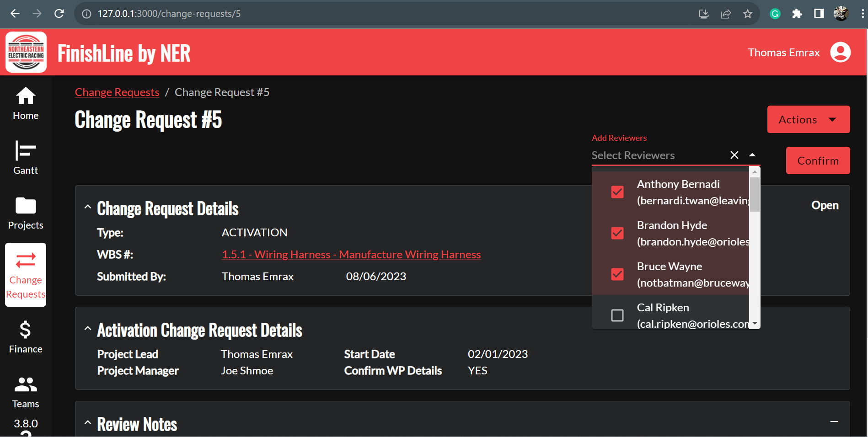Click the Change Request #5 breadcrumb text

click(222, 92)
